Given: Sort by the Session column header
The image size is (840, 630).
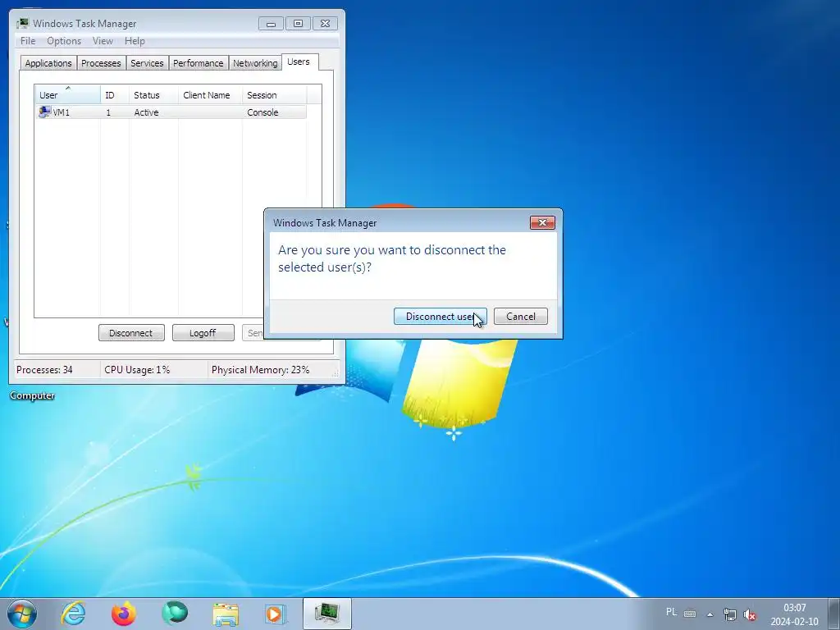Looking at the screenshot, I should click(274, 95).
